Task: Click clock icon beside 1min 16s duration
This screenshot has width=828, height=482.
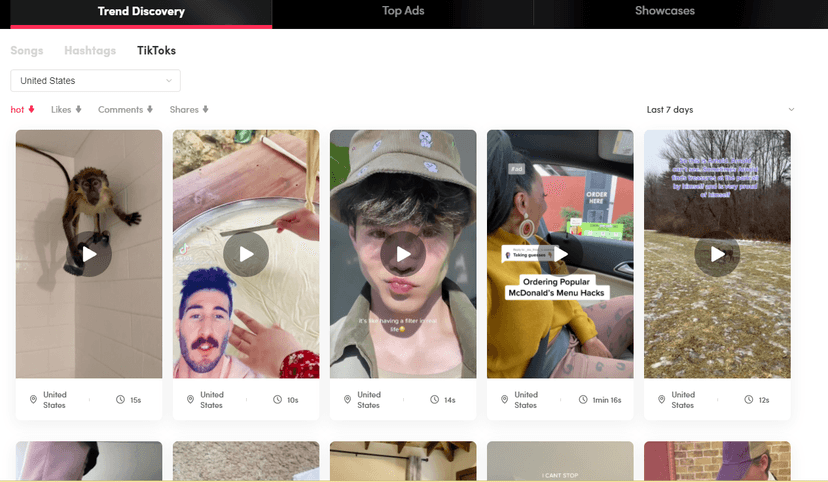Action: point(583,400)
